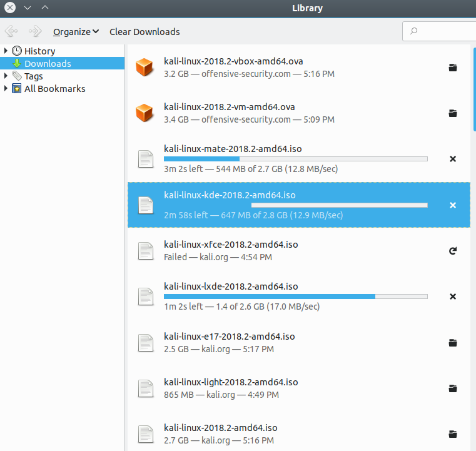Screen dimensions: 476x451
Task: Select kali-linux-2018.2-vm-amd64.ova file name
Action: [x=229, y=106]
